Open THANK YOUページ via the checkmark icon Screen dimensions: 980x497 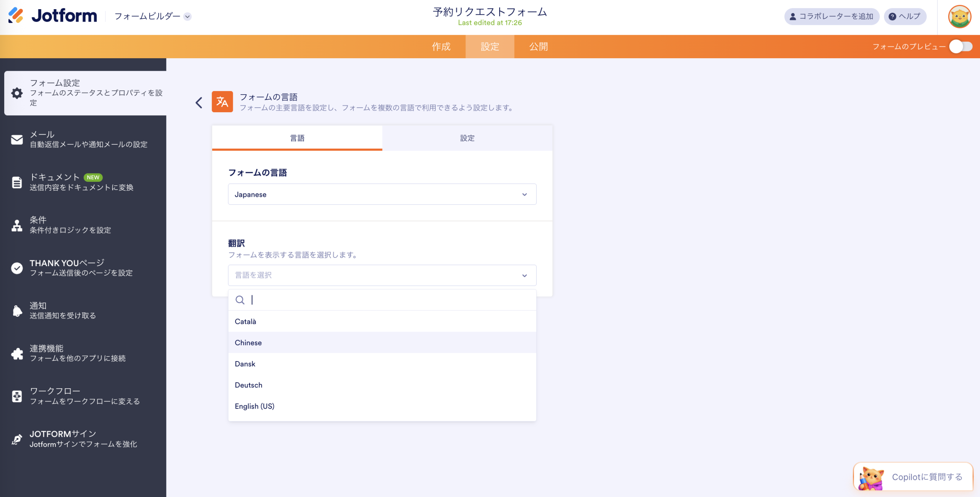coord(17,268)
